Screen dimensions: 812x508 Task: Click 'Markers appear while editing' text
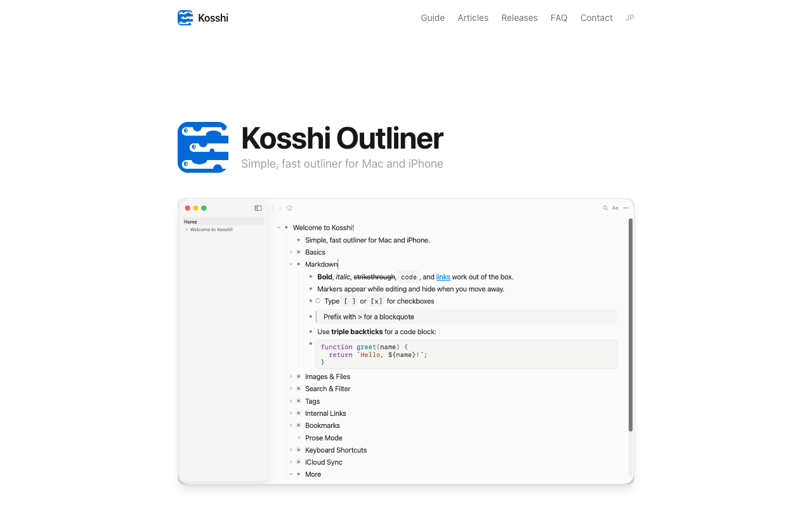411,289
